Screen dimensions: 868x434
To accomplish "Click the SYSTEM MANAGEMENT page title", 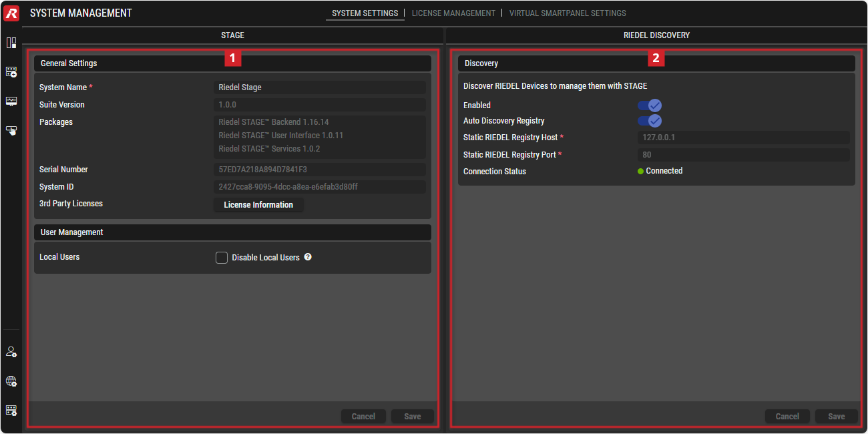I will coord(81,13).
